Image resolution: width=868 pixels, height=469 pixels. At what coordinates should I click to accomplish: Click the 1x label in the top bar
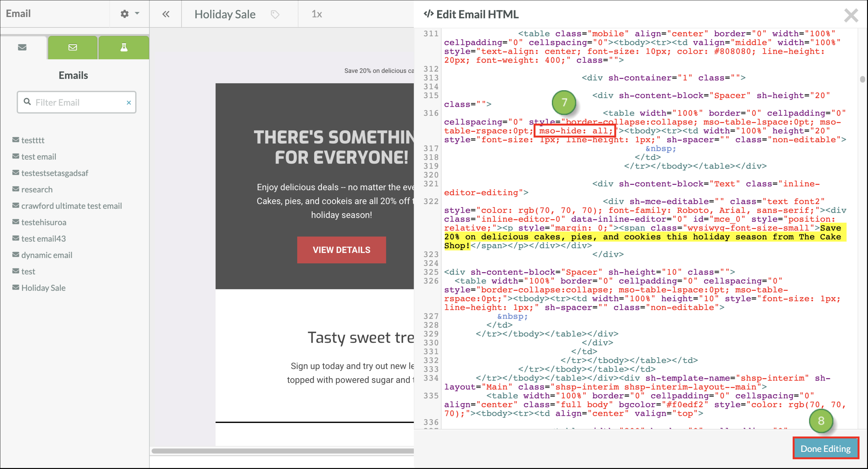316,14
